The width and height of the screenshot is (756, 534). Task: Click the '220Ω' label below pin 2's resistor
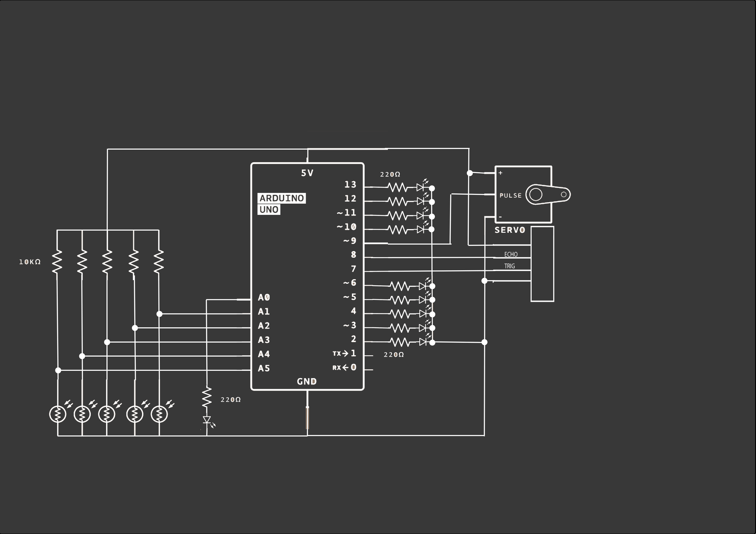click(394, 355)
